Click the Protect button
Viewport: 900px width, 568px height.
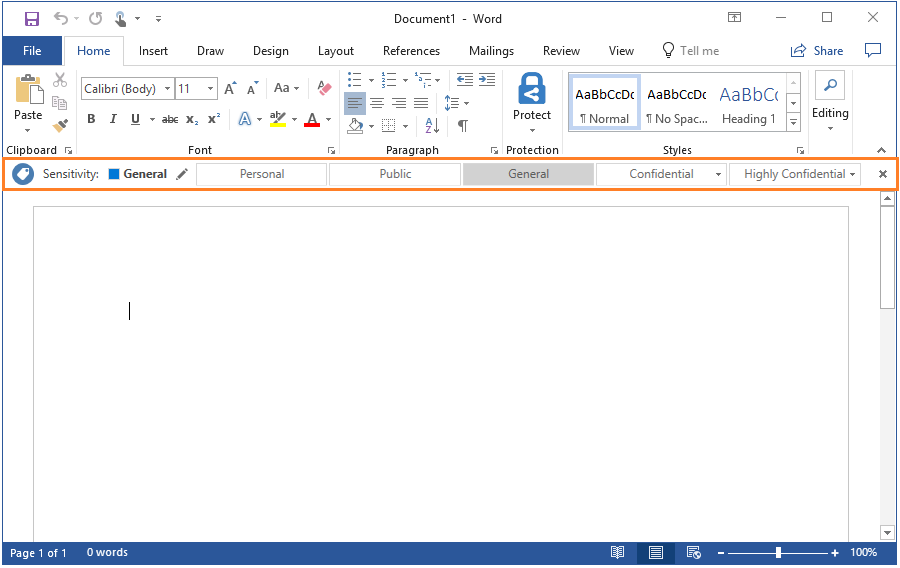click(532, 103)
